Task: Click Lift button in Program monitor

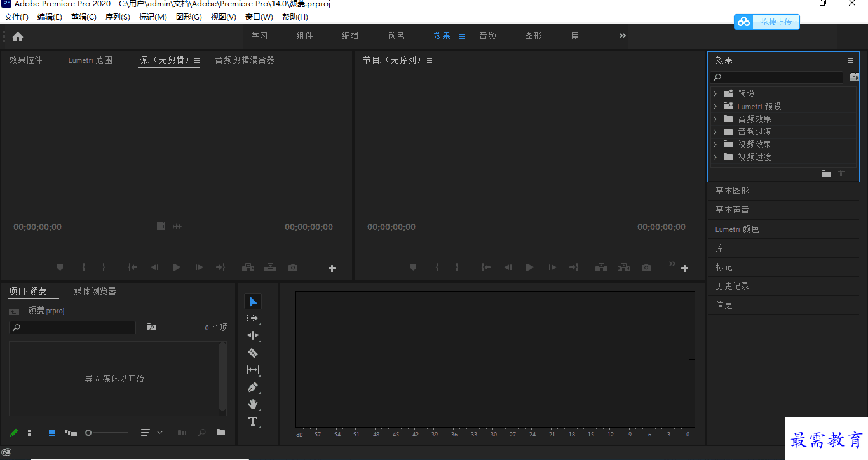Action: tap(601, 267)
